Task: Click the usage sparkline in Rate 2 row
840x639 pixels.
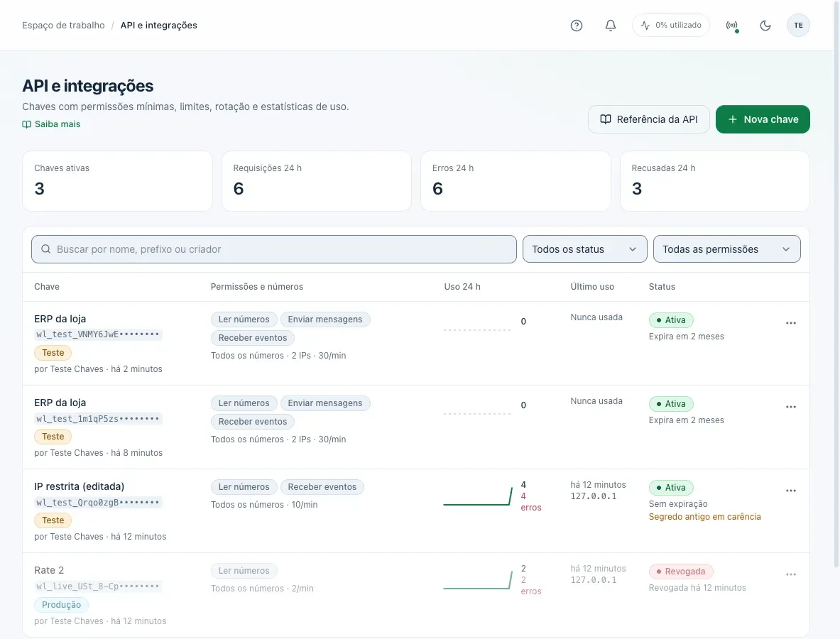Action: click(x=477, y=580)
